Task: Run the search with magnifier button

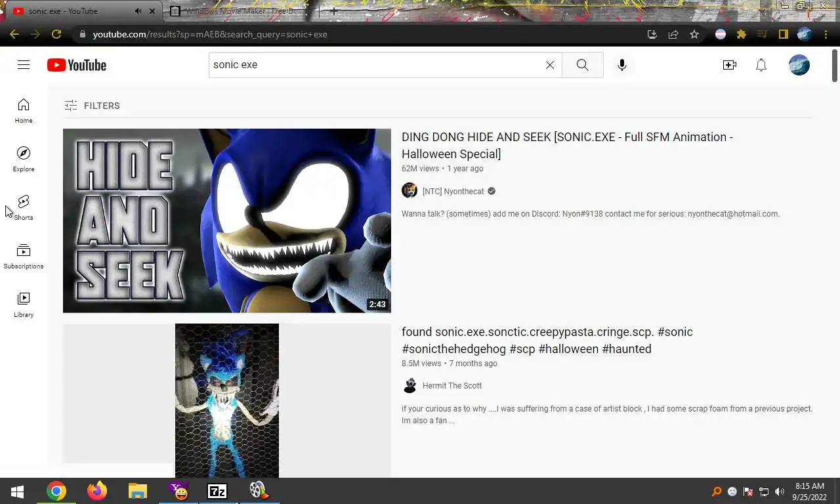Action: [x=582, y=65]
